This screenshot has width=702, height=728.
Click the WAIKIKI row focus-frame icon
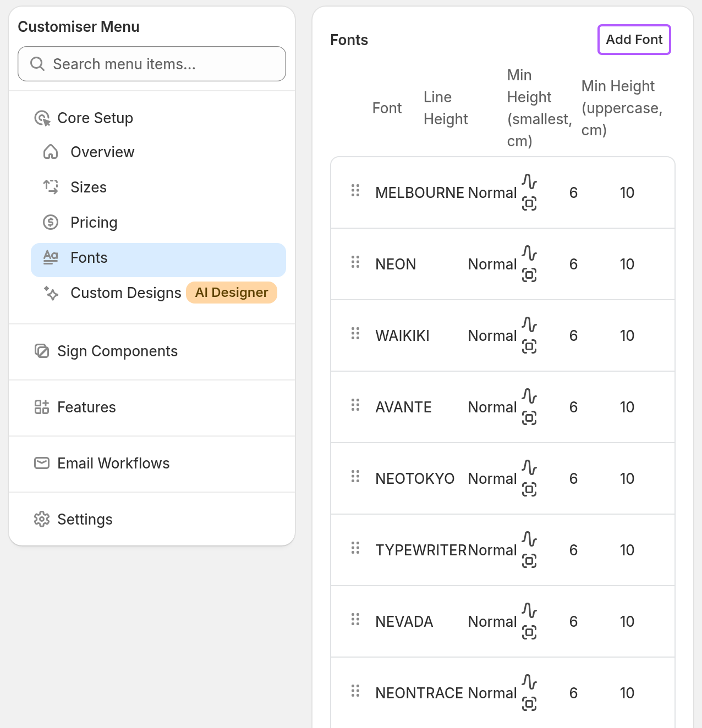(529, 346)
